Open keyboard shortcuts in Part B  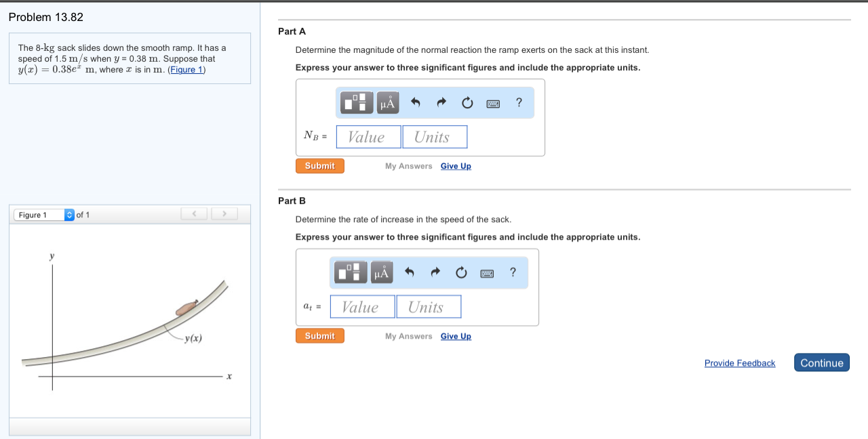tap(487, 273)
